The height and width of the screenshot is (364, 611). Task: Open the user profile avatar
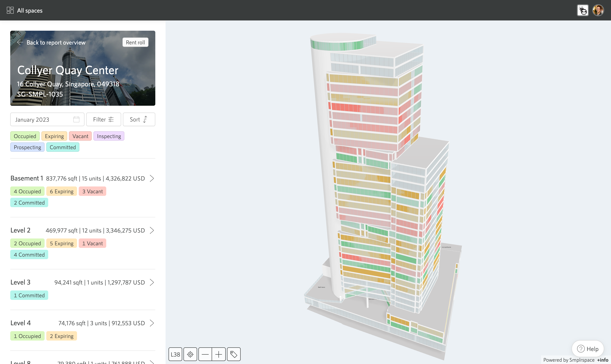pyautogui.click(x=598, y=10)
